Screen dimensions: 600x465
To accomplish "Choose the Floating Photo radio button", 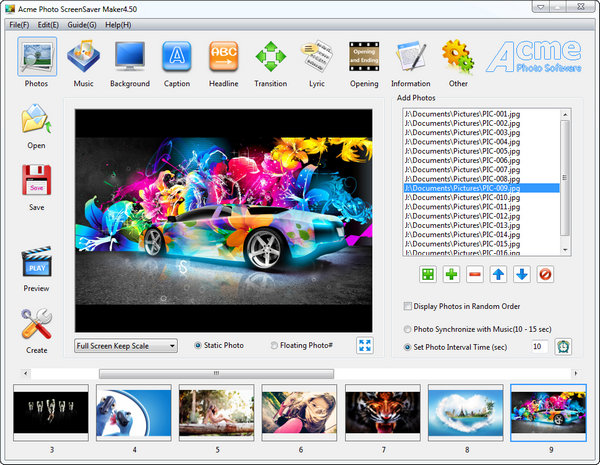I will pyautogui.click(x=275, y=345).
